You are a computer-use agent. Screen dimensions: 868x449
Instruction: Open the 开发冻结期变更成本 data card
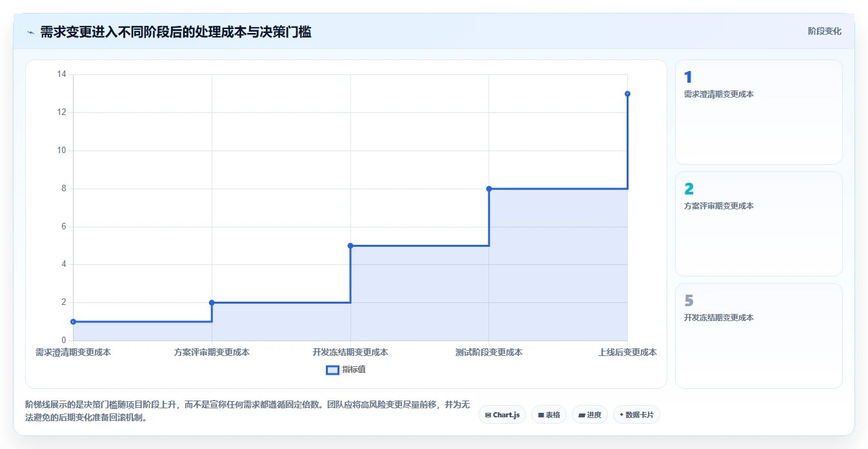(759, 335)
